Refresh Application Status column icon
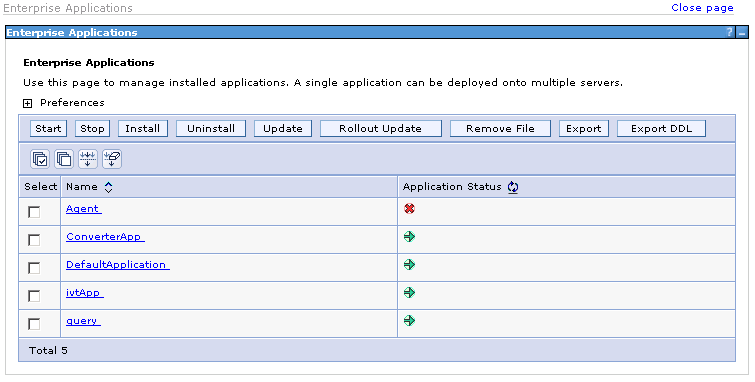 (x=513, y=187)
